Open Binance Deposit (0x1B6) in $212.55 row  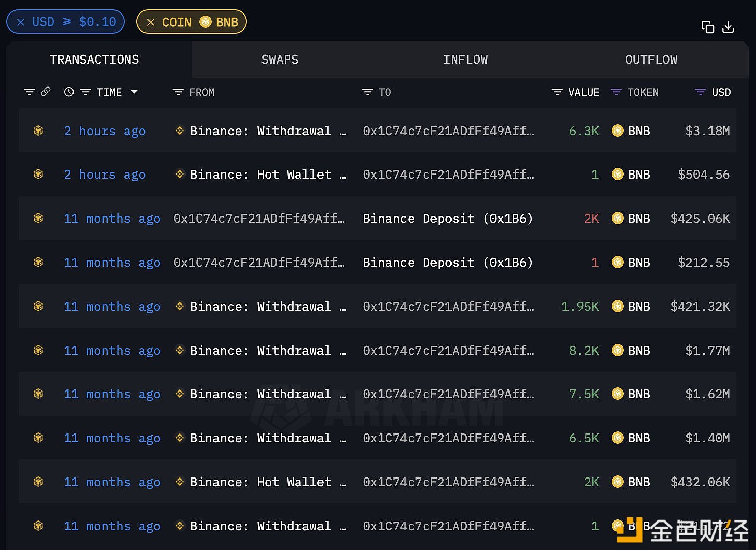click(448, 263)
